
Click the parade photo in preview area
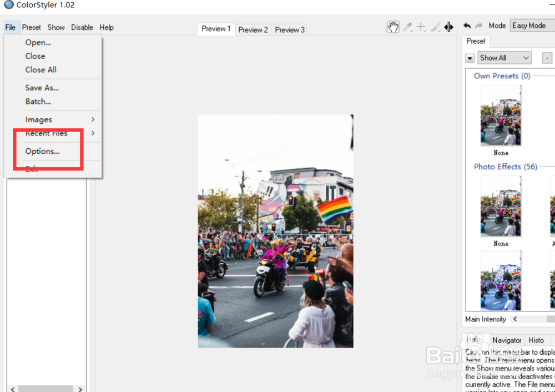(x=275, y=231)
